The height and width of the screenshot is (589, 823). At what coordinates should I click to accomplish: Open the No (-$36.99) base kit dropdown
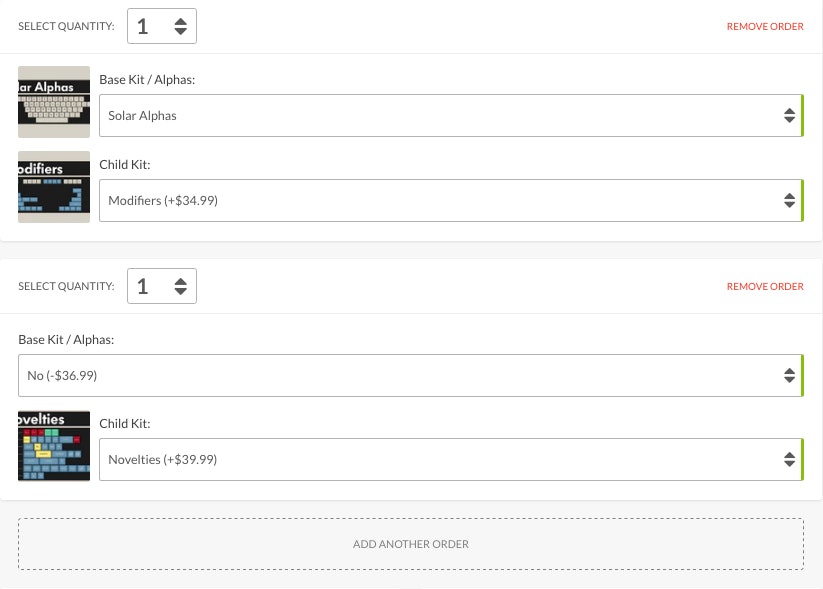(x=400, y=376)
